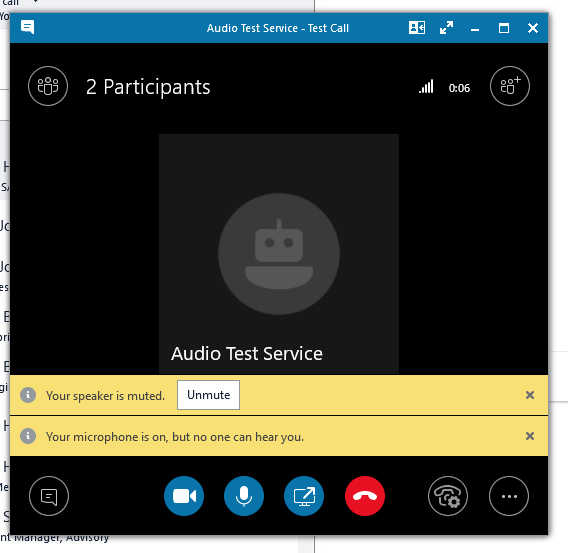Open call controls and device settings
This screenshot has height=553, width=568.
pos(448,496)
